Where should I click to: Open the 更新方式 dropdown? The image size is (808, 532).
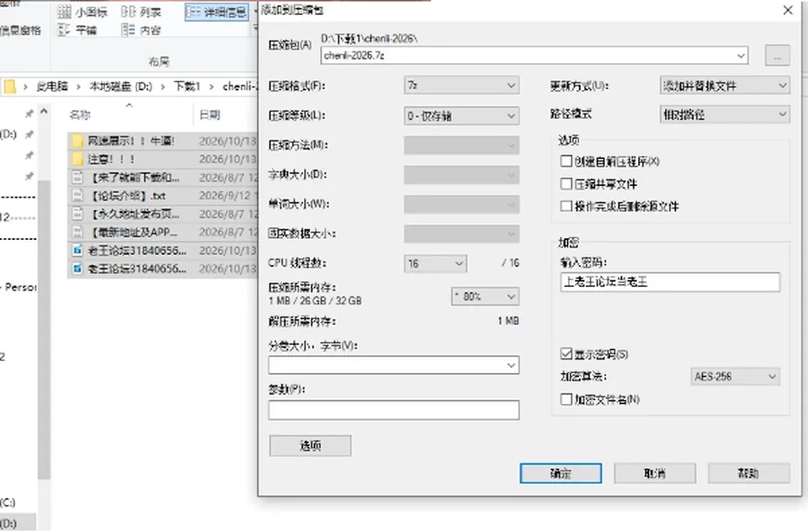coord(725,86)
